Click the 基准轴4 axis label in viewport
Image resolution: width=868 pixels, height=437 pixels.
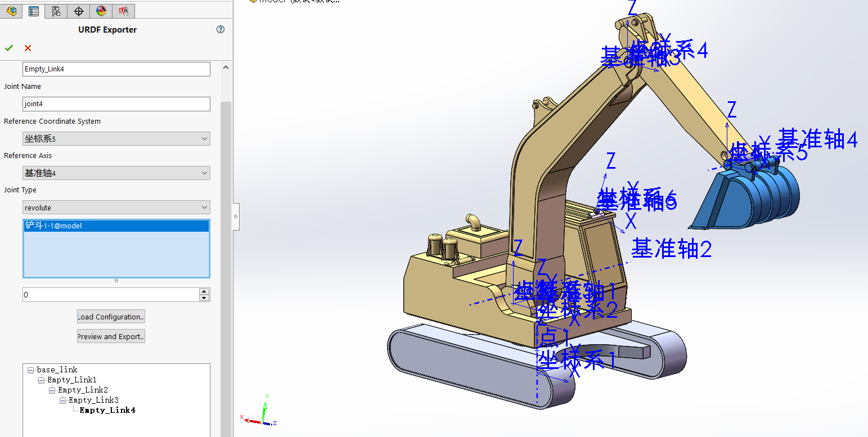(x=818, y=139)
